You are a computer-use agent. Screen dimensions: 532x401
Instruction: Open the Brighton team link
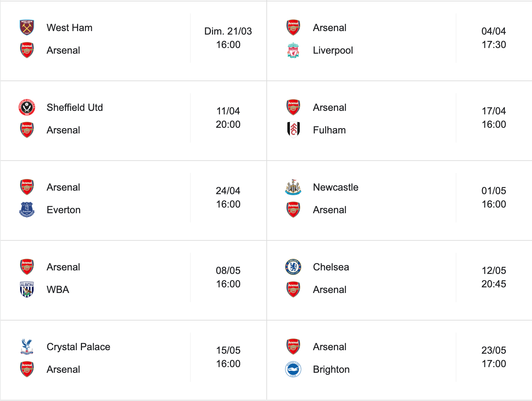pos(331,370)
